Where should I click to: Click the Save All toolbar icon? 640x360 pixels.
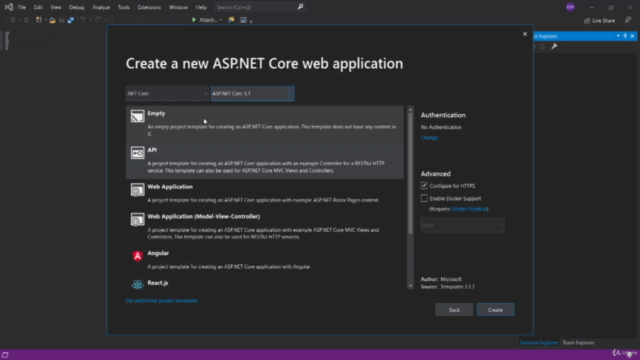tap(71, 20)
